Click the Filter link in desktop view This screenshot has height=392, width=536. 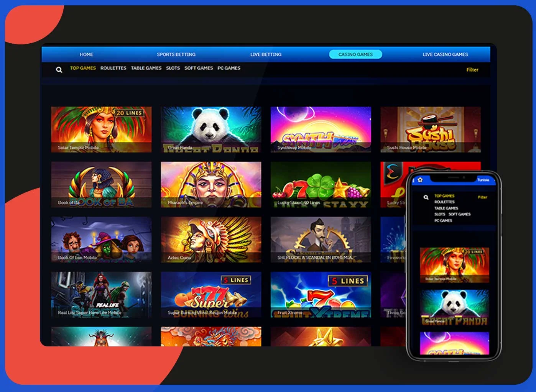(x=472, y=70)
